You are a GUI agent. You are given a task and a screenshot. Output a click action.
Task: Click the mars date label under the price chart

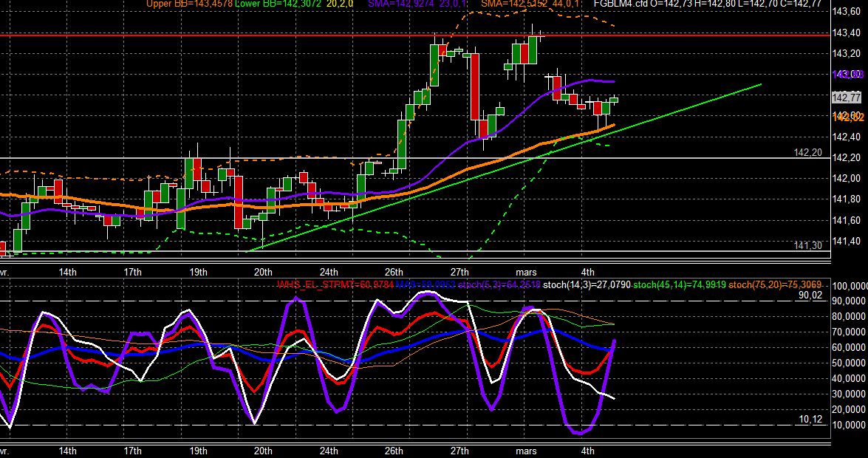click(x=526, y=273)
